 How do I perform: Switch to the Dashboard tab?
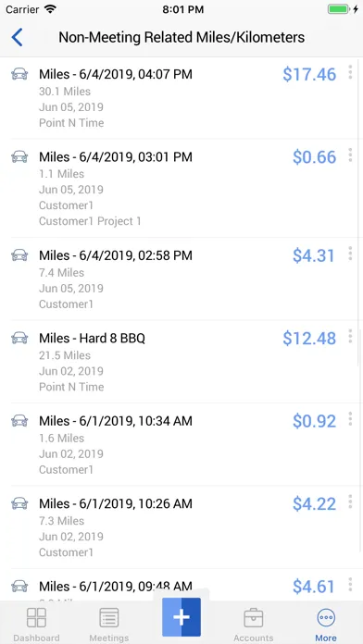click(36, 625)
